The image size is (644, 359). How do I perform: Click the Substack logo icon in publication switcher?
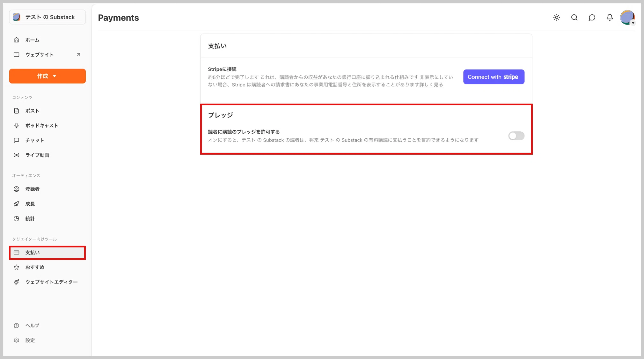pyautogui.click(x=17, y=17)
